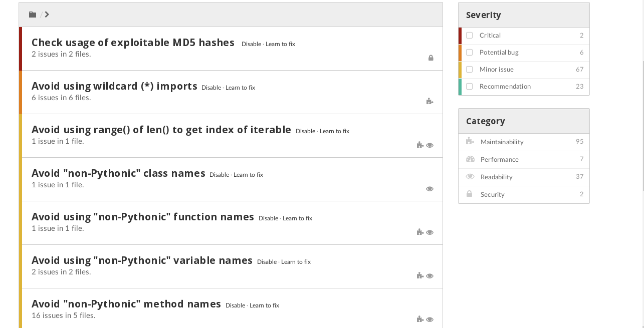This screenshot has width=644, height=328.
Task: Click the eye icon on the variable names issue
Action: click(x=430, y=276)
